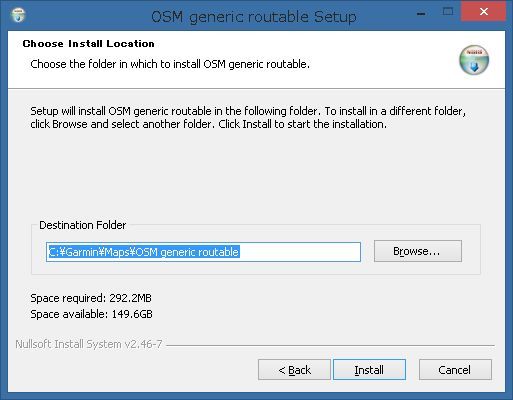This screenshot has height=400, width=513.
Task: Click the highlighted destination folder path
Action: pyautogui.click(x=144, y=252)
